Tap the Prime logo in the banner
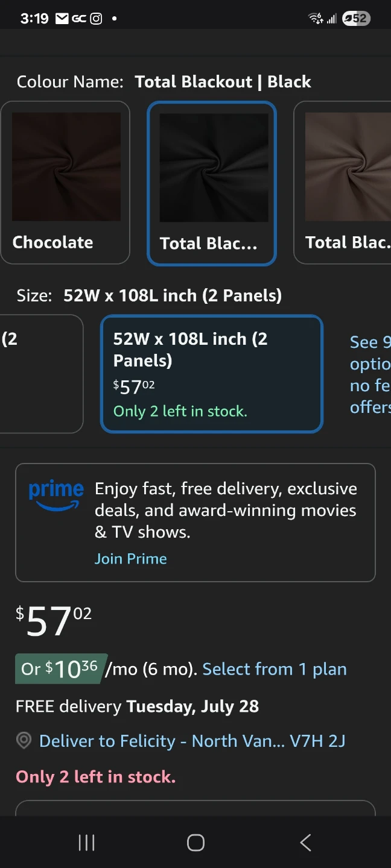Image resolution: width=391 pixels, height=868 pixels. 56,495
